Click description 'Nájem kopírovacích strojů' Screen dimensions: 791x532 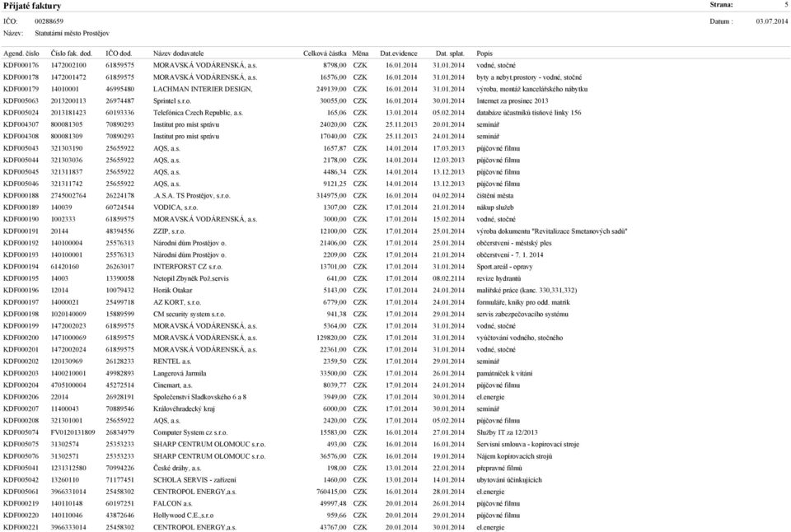coord(514,456)
